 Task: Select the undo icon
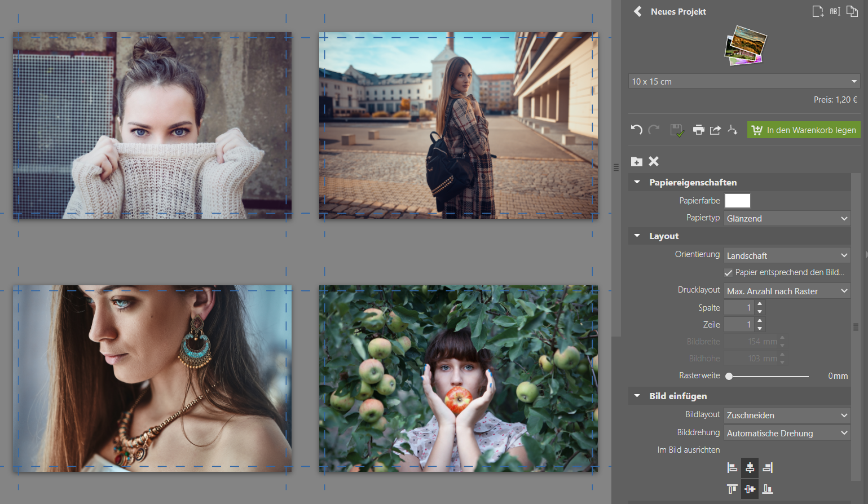pos(637,130)
